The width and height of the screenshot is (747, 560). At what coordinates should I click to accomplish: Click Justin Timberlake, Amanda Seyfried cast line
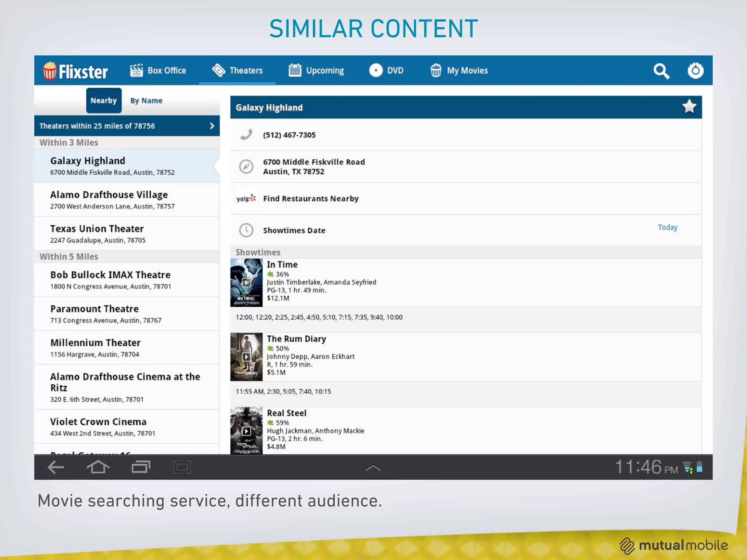321,282
